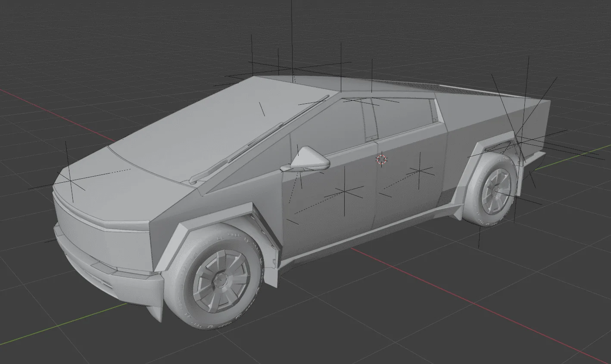The height and width of the screenshot is (364, 611).
Task: Select the front wheel hub cap
Action: (221, 280)
